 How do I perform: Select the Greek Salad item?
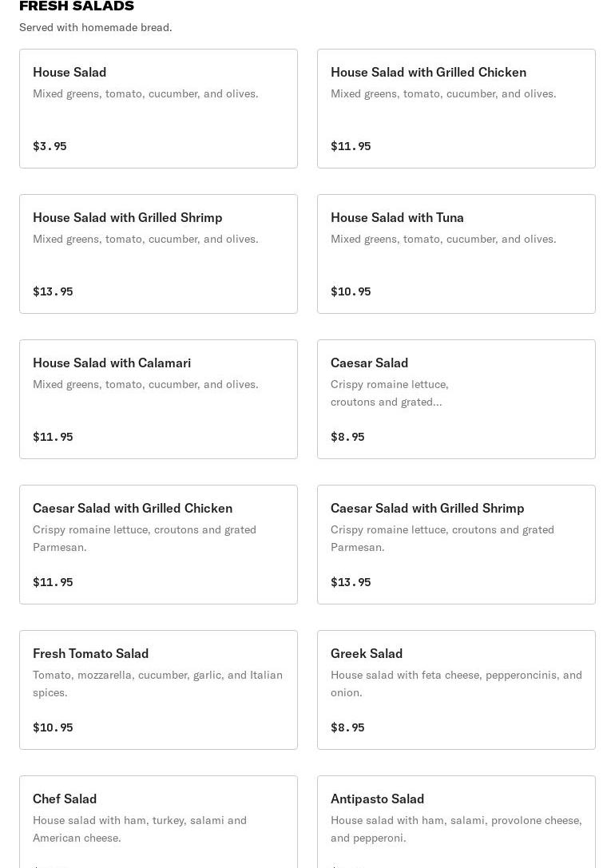456,690
